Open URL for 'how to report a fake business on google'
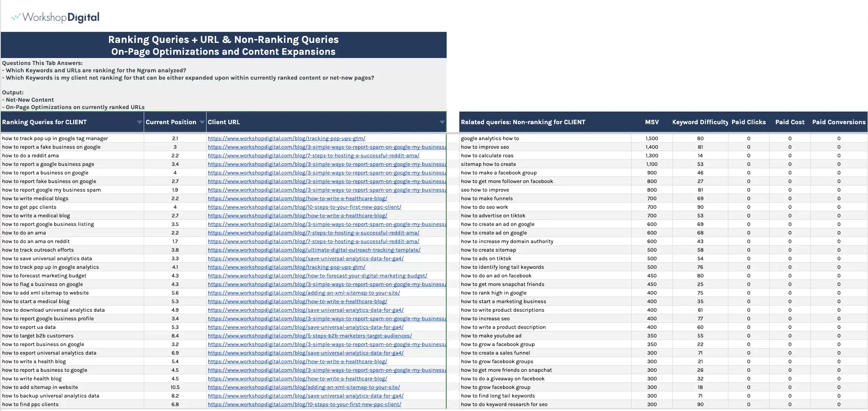 [x=327, y=147]
